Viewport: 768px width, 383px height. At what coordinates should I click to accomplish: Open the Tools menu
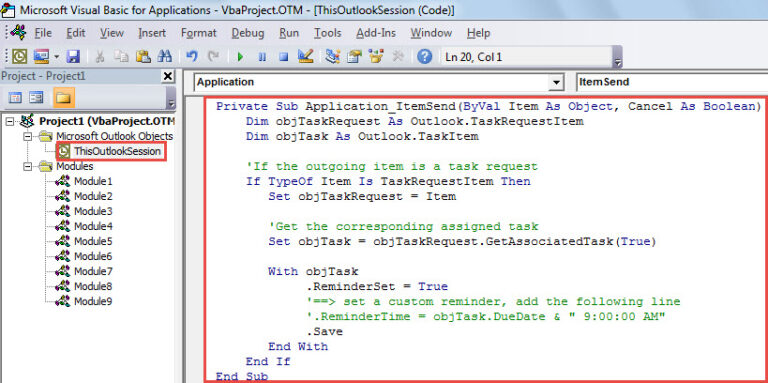(328, 33)
